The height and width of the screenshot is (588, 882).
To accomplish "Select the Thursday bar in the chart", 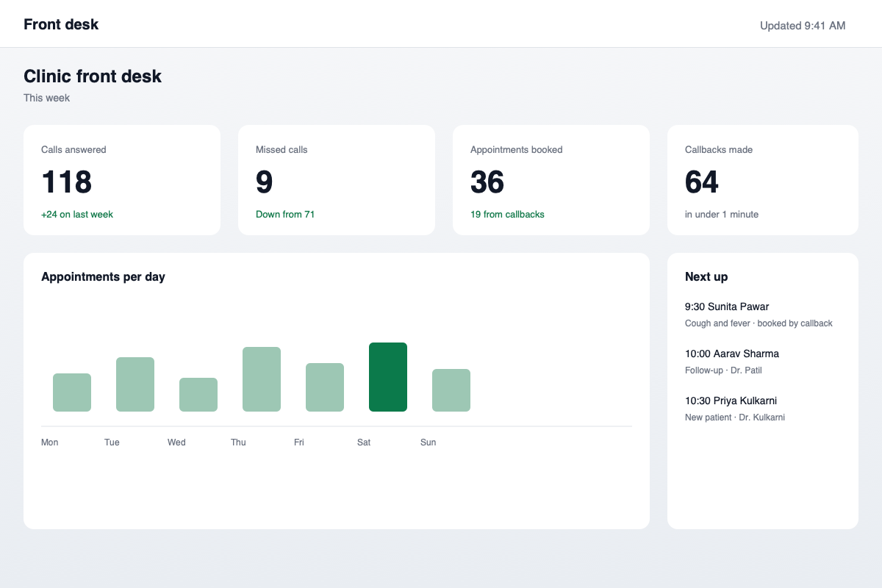I will click(x=262, y=379).
